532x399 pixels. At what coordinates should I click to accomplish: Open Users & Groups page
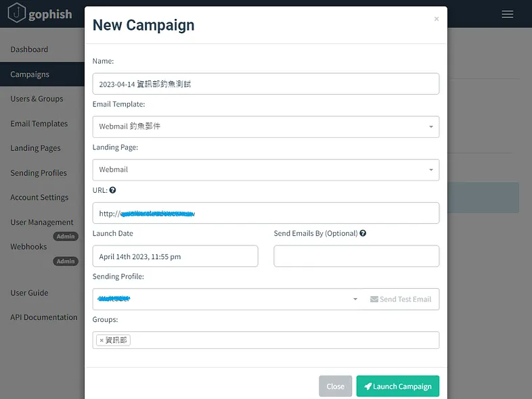37,99
